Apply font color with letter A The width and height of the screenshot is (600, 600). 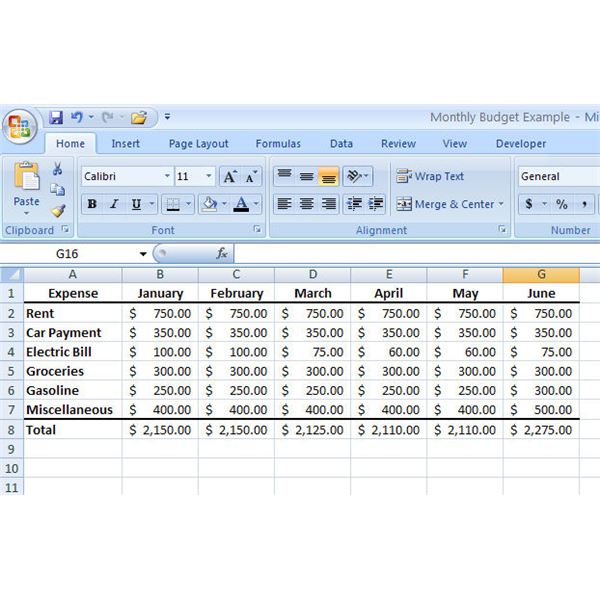coord(241,204)
